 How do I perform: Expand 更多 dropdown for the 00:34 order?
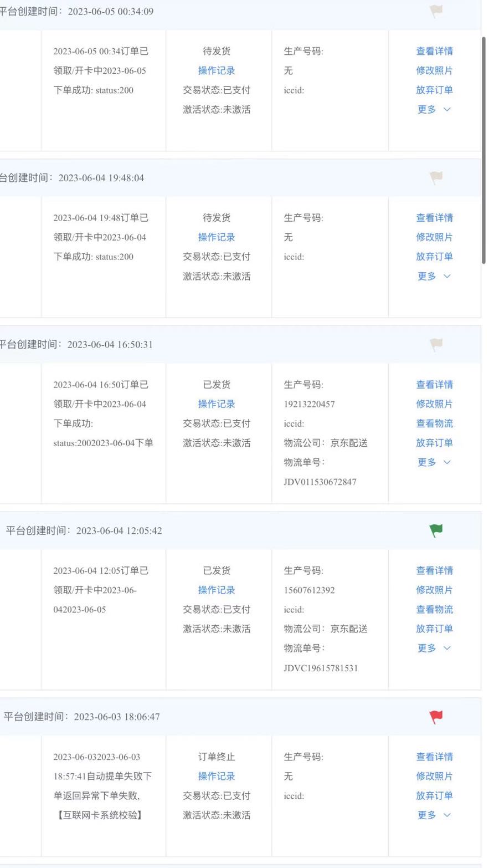pyautogui.click(x=434, y=109)
